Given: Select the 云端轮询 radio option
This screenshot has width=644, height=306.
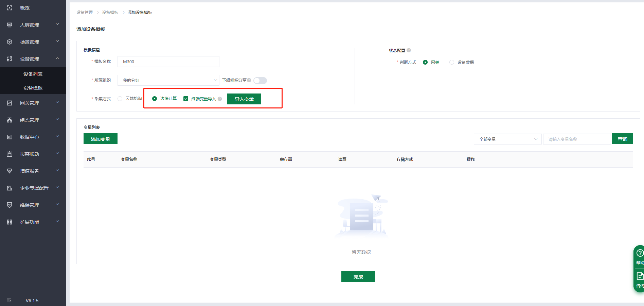Looking at the screenshot, I should [120, 99].
